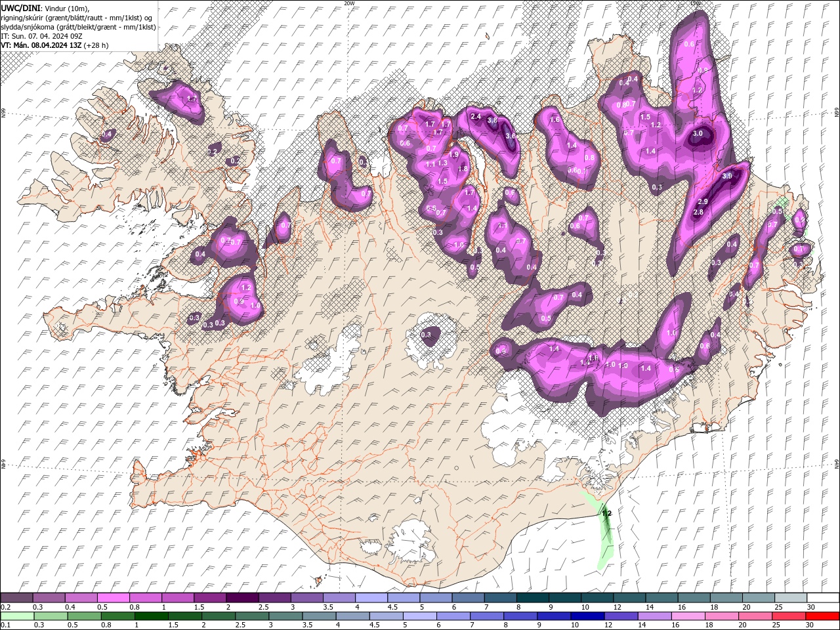Click the (+28 h) forecast offset text
Image resolution: width=840 pixels, height=630 pixels.
click(x=96, y=45)
